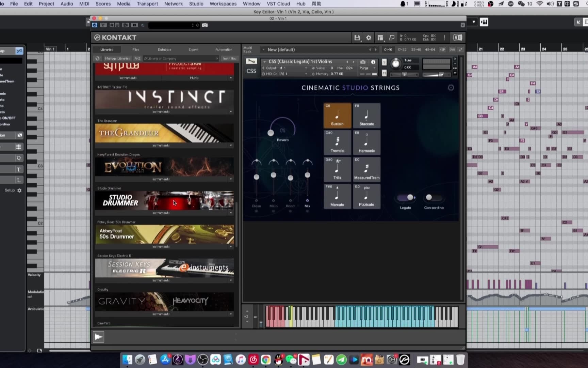Select the Tremolo articulation
The height and width of the screenshot is (368, 588).
(x=337, y=142)
